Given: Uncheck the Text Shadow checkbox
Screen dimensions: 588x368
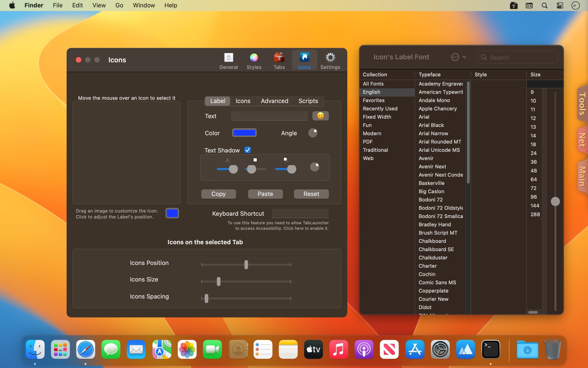Looking at the screenshot, I should [x=248, y=150].
